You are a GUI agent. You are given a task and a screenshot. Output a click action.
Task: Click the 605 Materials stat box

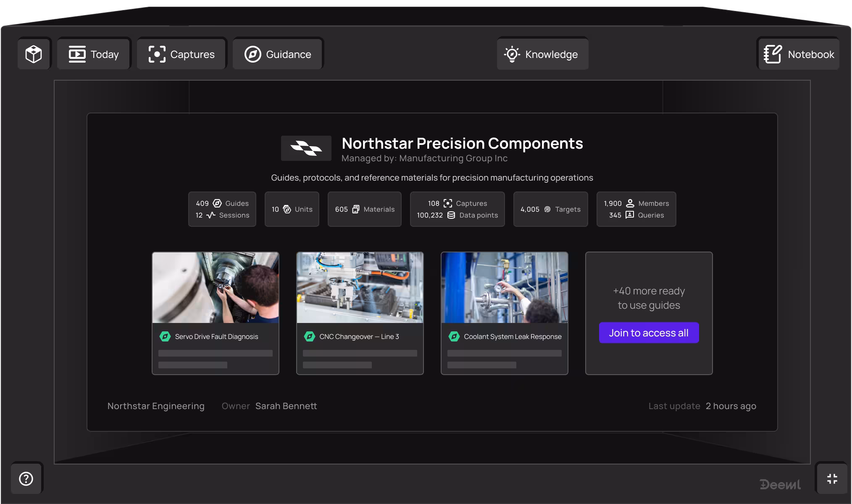click(x=365, y=209)
